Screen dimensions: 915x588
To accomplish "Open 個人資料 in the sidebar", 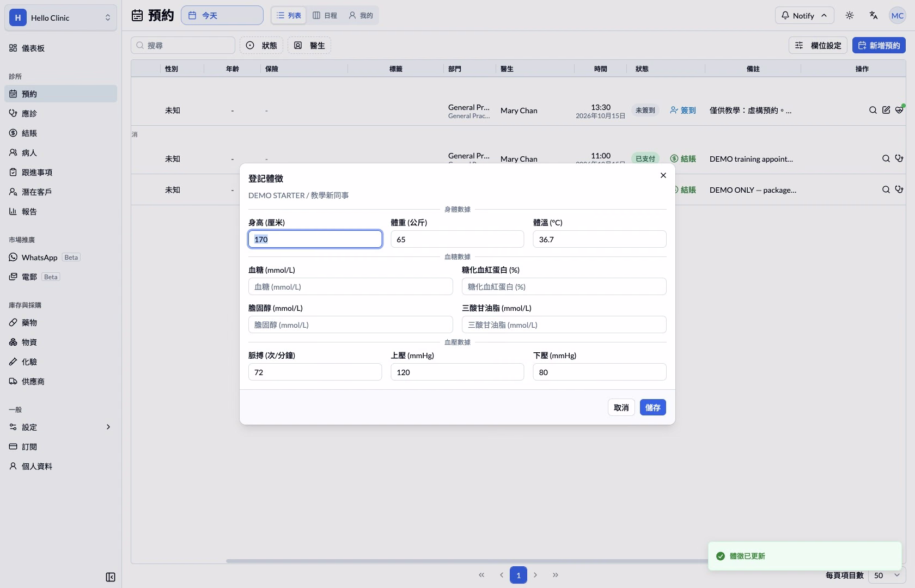I will tap(60, 466).
